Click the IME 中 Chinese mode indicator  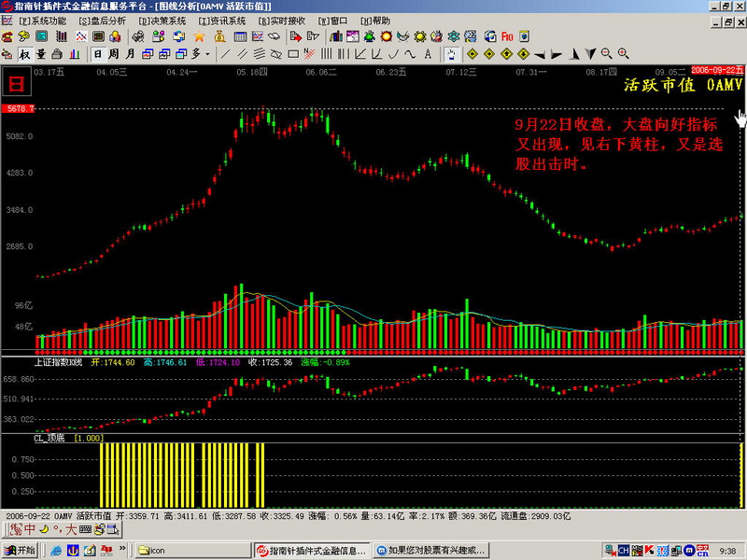30,529
